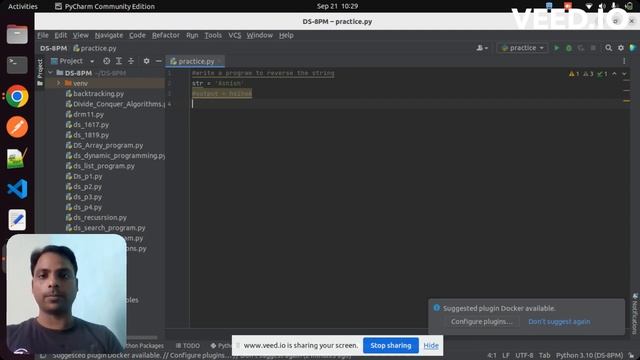
Task: Open IDE settings gear in toolbar
Action: pyautogui.click(x=621, y=48)
